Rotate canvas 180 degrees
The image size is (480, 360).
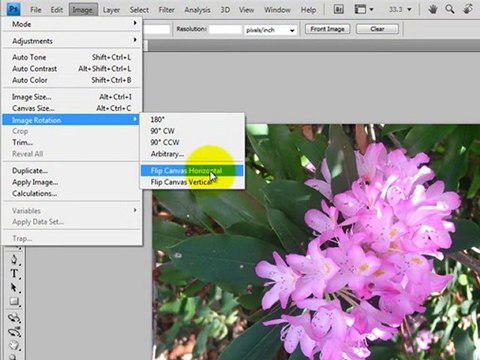tap(192, 119)
